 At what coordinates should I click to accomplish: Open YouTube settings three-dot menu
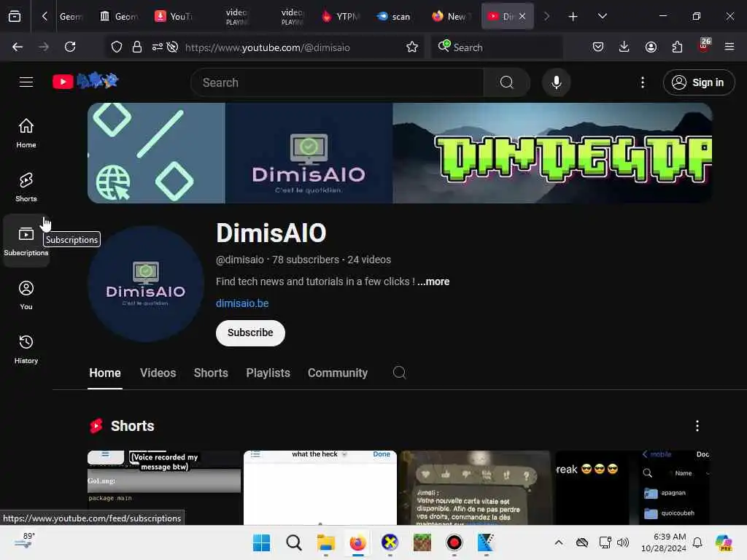click(x=642, y=82)
